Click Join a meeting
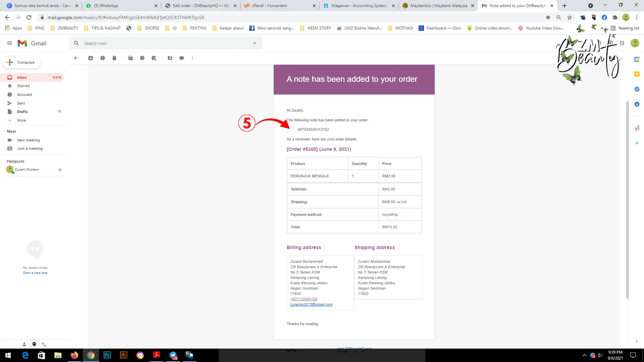Viewport: 644px width, 362px height. [30, 148]
